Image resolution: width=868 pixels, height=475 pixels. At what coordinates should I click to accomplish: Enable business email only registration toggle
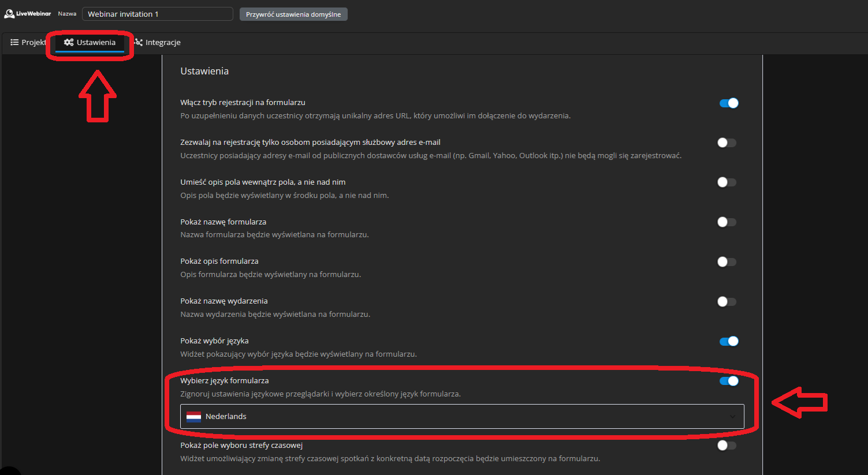point(727,143)
